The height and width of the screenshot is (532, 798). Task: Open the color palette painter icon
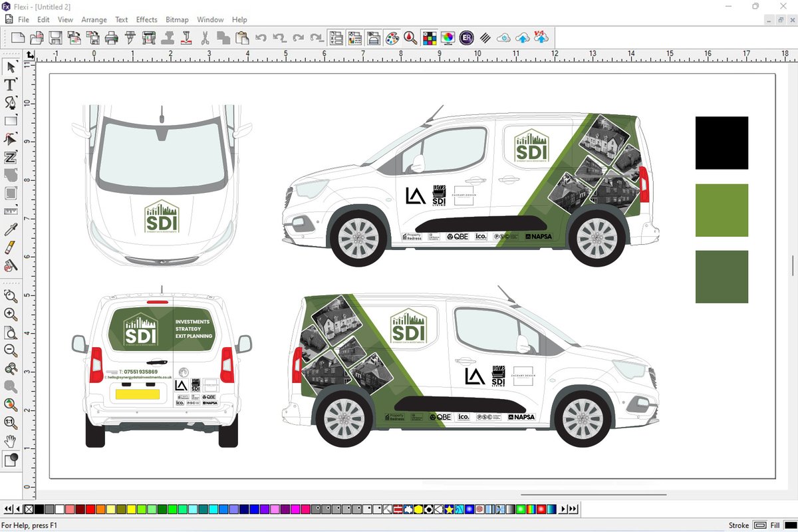(x=392, y=38)
